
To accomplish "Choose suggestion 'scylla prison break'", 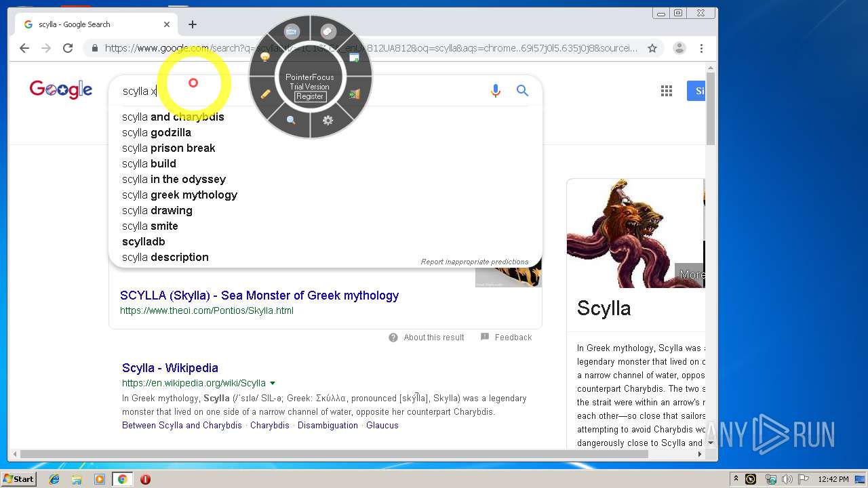I will [168, 148].
